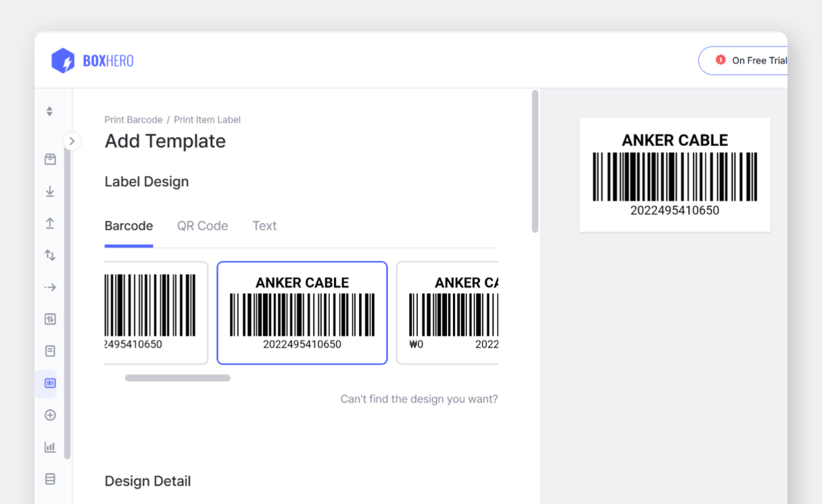
Task: Click "Can't find the design you want?" link
Action: coord(418,399)
